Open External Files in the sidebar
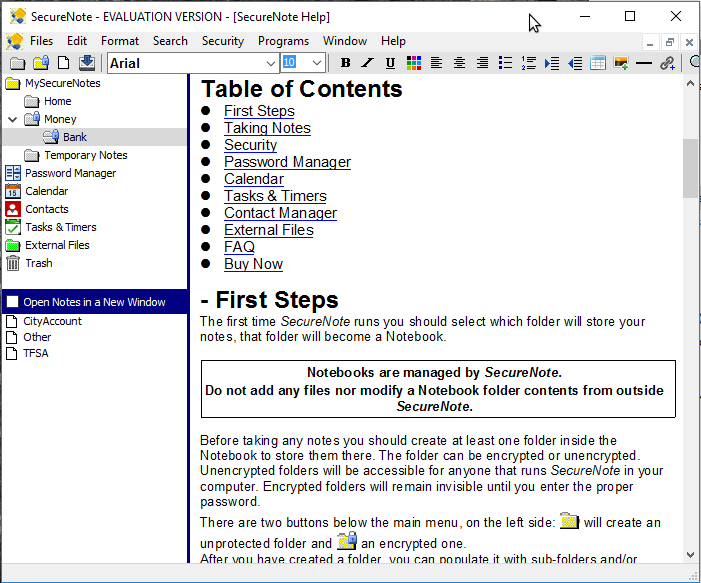The width and height of the screenshot is (701, 583). [47, 245]
